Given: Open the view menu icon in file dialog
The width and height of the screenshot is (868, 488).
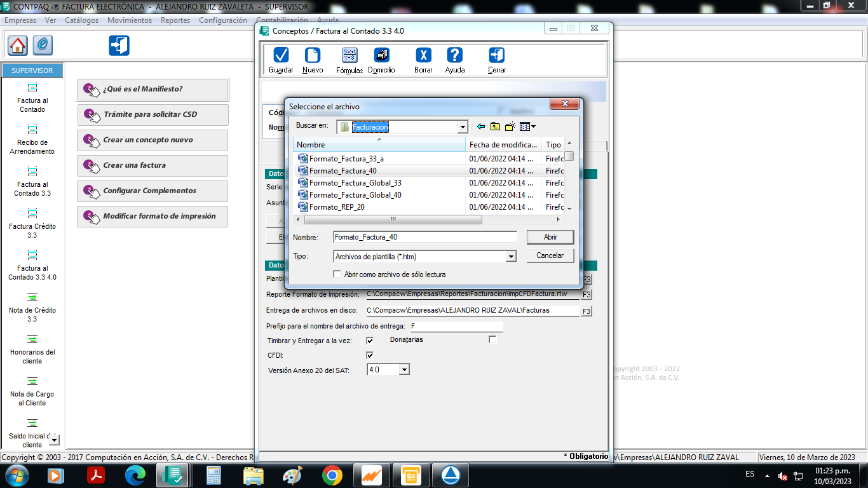Looking at the screenshot, I should tap(527, 127).
